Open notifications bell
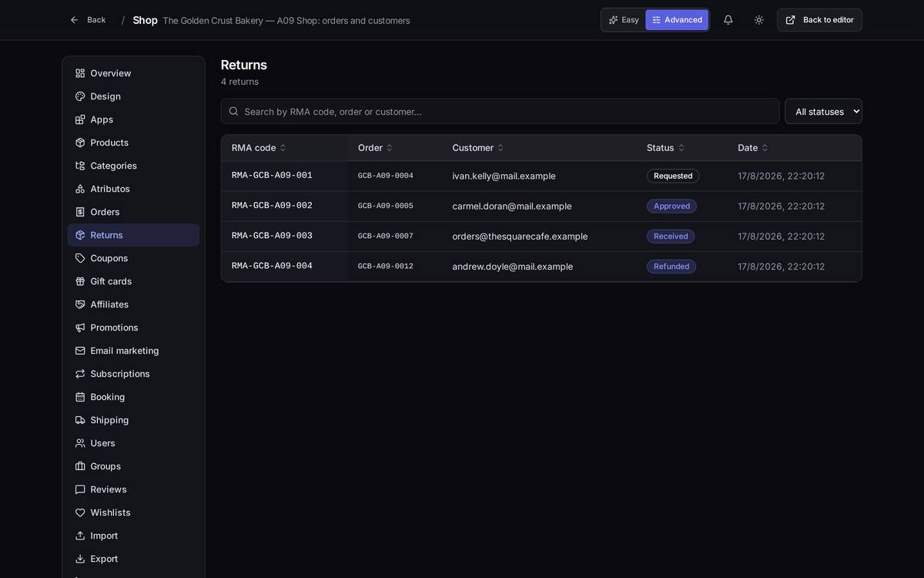 pyautogui.click(x=728, y=20)
